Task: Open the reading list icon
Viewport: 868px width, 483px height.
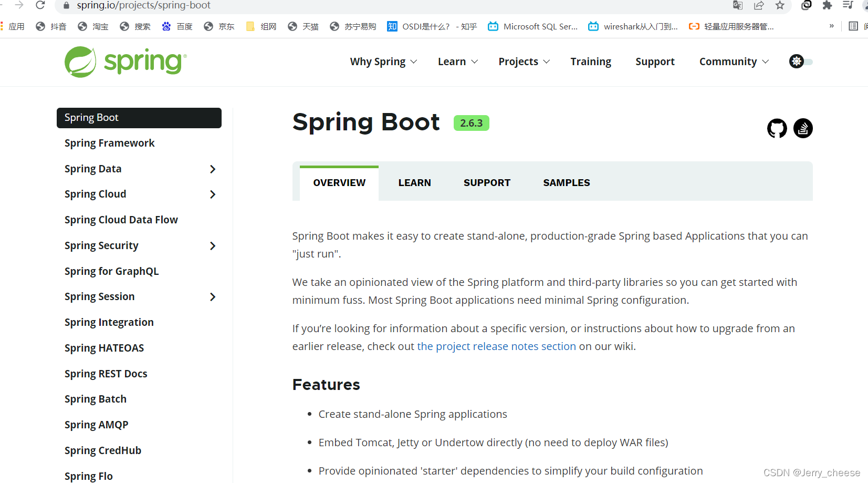Action: click(853, 26)
